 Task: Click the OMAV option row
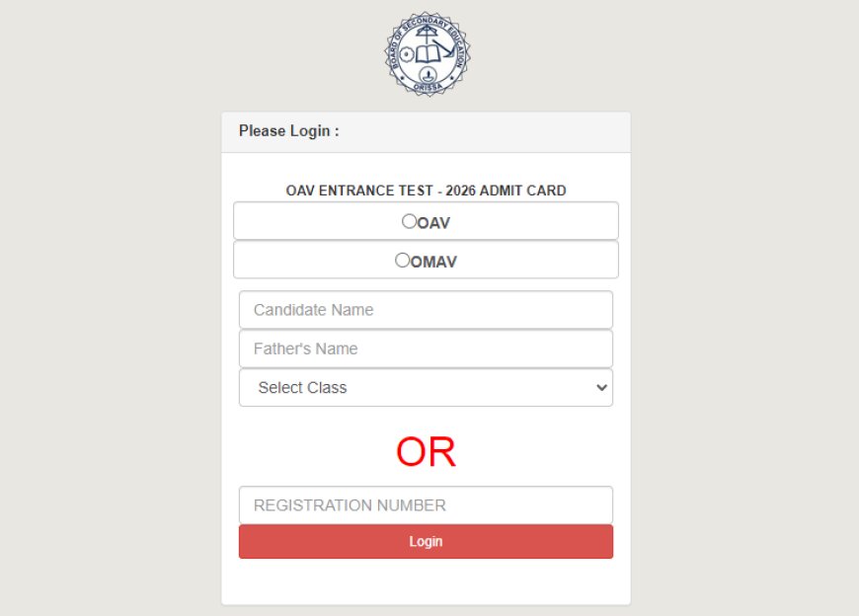click(x=426, y=259)
